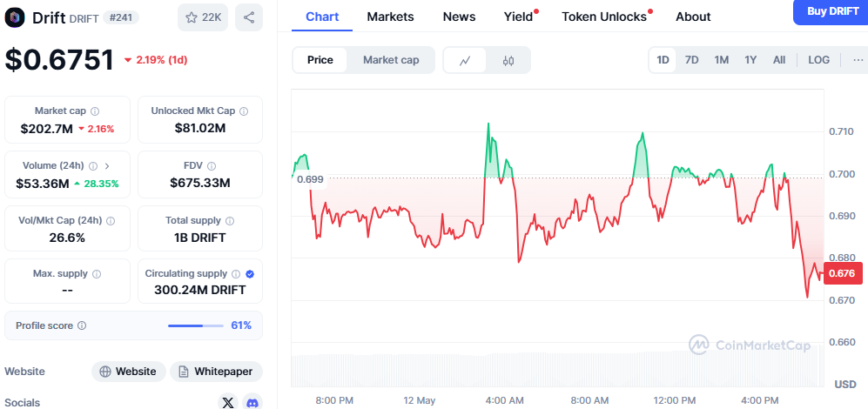Switch to candlestick chart icon
The height and width of the screenshot is (409, 868).
(x=508, y=60)
